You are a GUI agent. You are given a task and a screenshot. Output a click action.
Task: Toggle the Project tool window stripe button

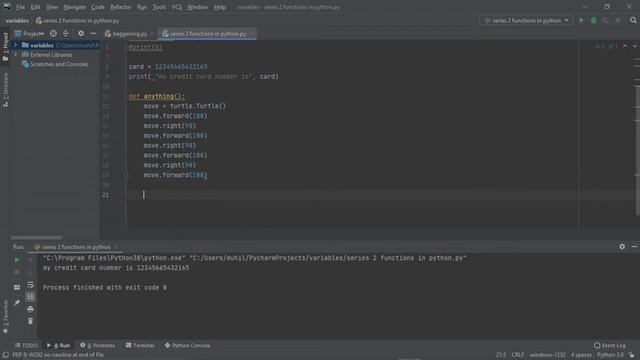point(5,47)
